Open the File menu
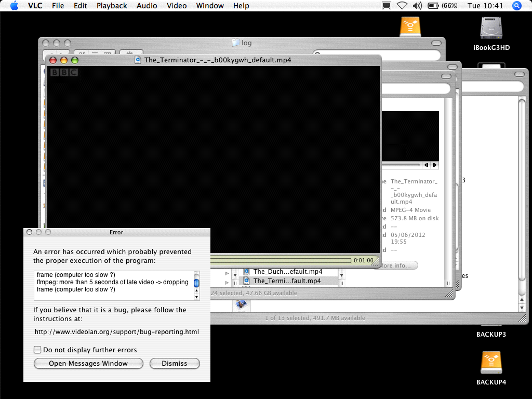532x399 pixels. (58, 6)
